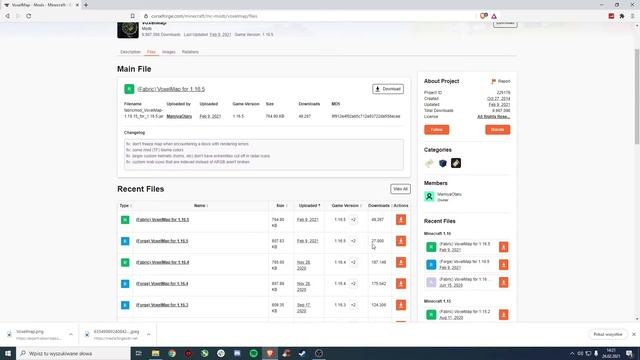
Task: Click the page vertical scrollbar
Action: (637, 96)
